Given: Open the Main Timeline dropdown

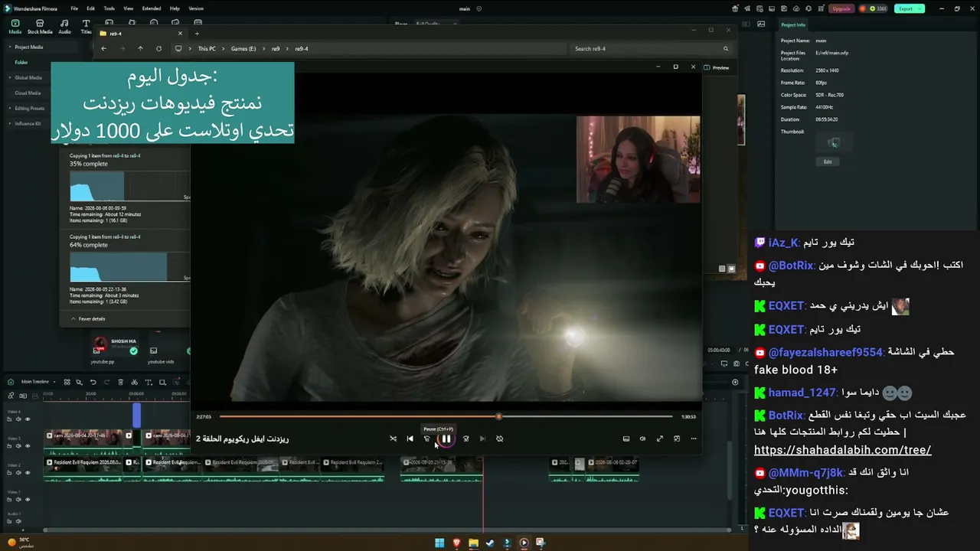Looking at the screenshot, I should pyautogui.click(x=38, y=382).
